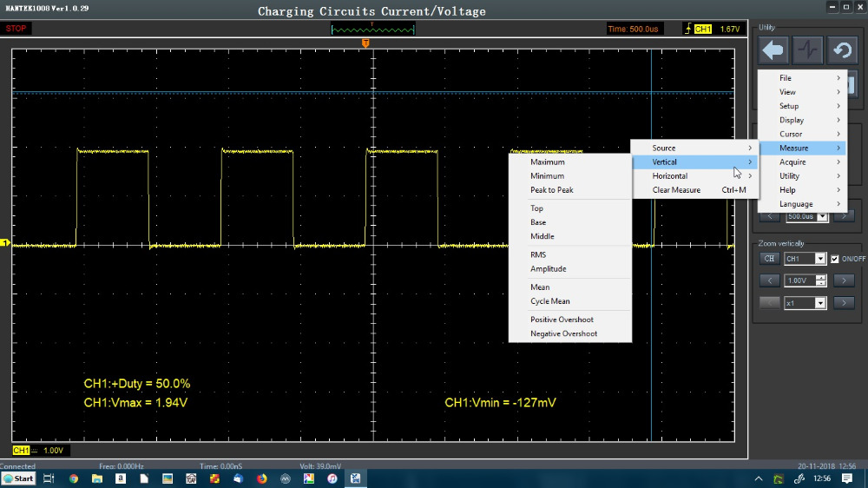Click the orange trigger position marker
Image resolution: width=868 pixels, height=488 pixels.
coord(365,43)
